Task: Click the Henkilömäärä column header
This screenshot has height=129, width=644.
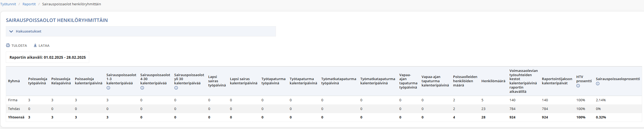Action: pos(493,81)
